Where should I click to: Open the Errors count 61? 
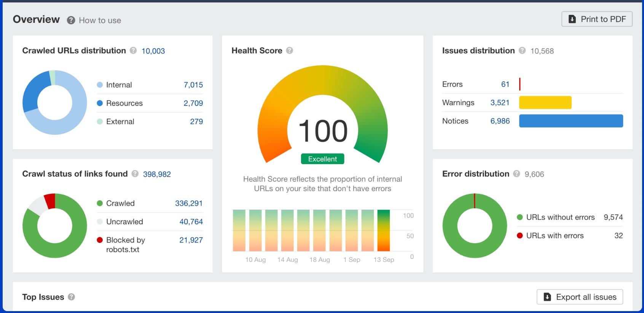pos(505,85)
